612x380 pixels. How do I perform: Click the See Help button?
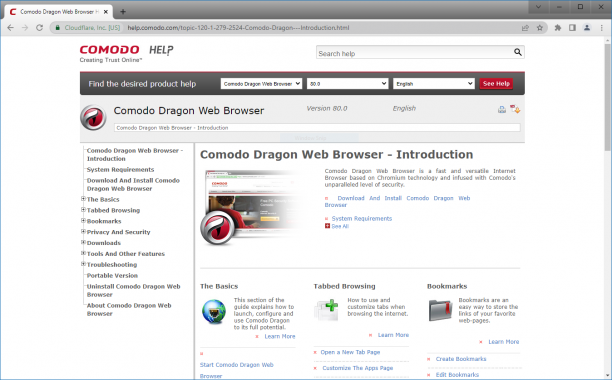point(496,83)
